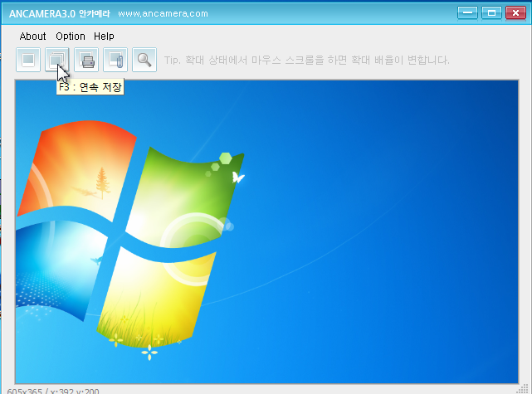Select the continuous save (F3) icon
The width and height of the screenshot is (532, 394).
pos(57,60)
